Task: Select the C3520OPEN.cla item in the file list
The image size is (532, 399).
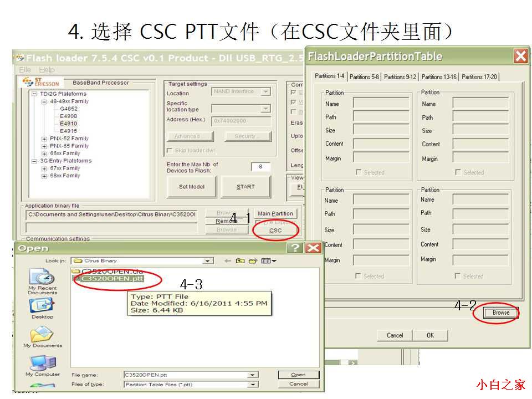Action: [x=108, y=271]
